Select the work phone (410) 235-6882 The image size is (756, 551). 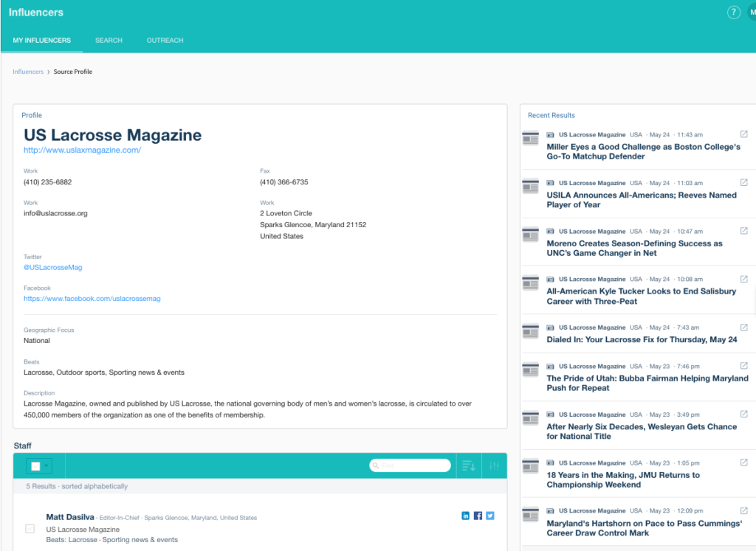coord(47,182)
